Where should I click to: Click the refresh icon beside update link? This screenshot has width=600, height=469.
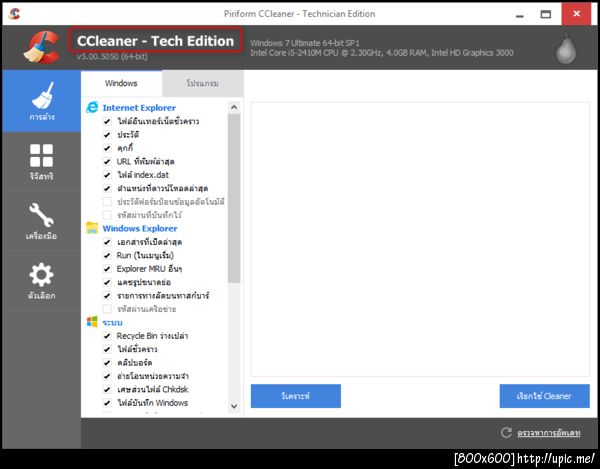point(506,433)
